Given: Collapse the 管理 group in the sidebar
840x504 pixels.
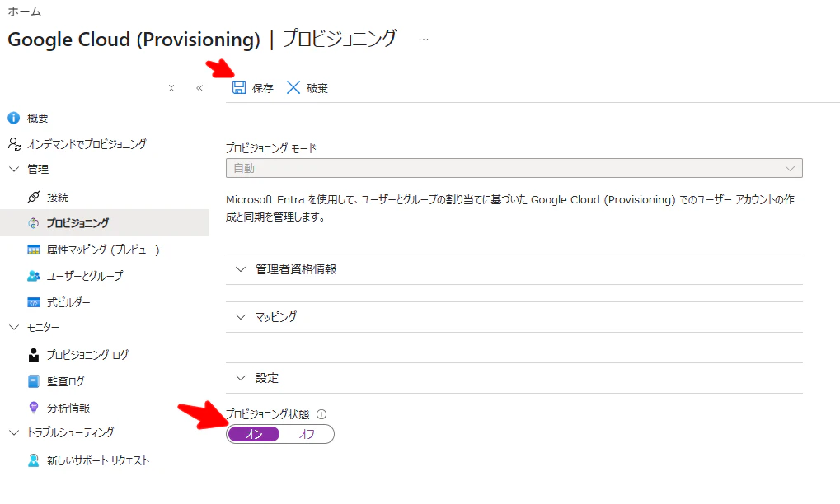Looking at the screenshot, I should point(15,169).
